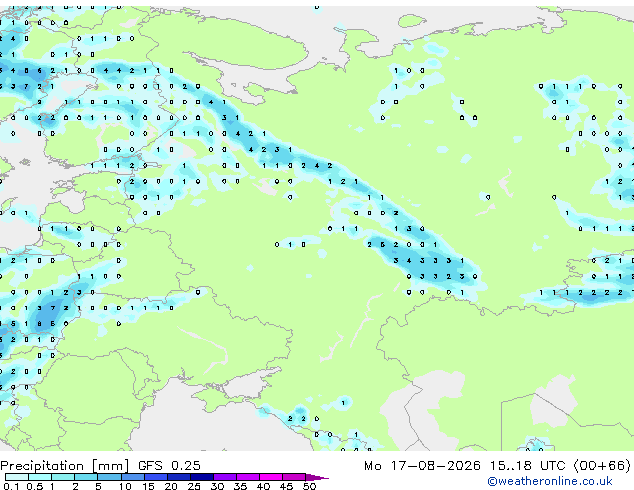Select the 45–50 mm legend swatch
This screenshot has height=490, width=634.
tap(294, 477)
